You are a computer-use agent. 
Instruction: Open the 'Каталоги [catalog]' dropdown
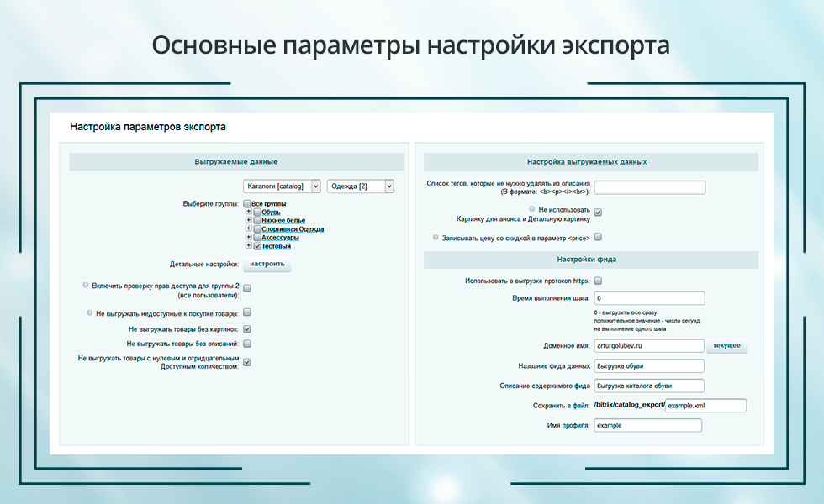281,186
